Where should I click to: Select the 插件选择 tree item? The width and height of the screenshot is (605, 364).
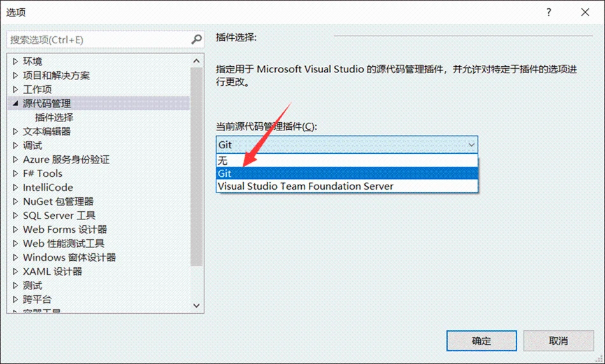coord(54,117)
